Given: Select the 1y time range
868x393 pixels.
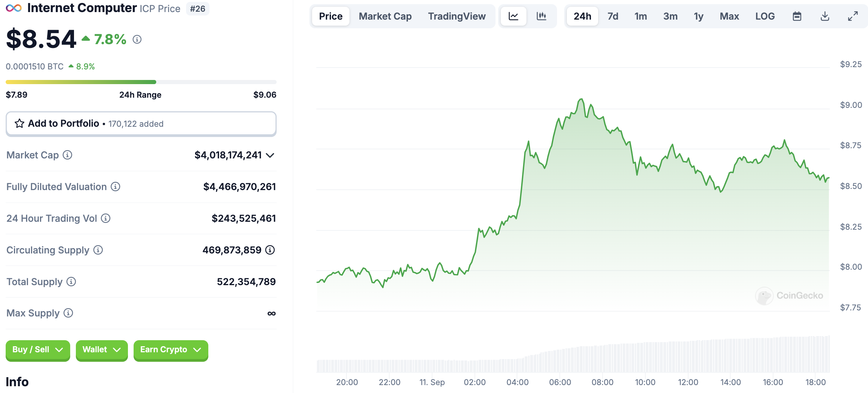Looking at the screenshot, I should point(698,16).
